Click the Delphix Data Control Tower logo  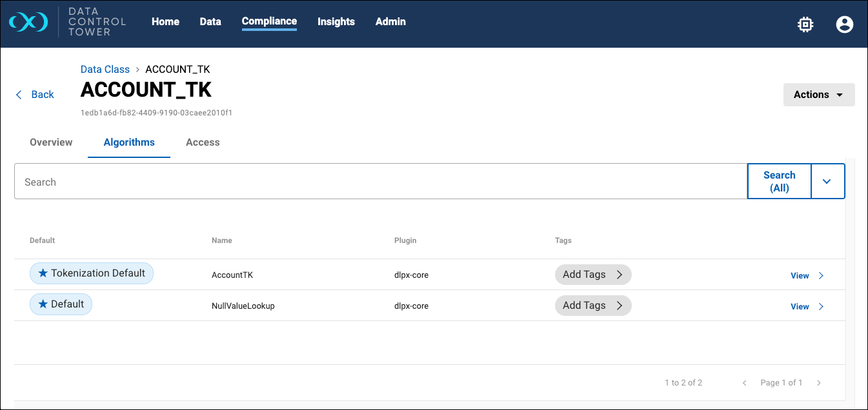coord(28,22)
